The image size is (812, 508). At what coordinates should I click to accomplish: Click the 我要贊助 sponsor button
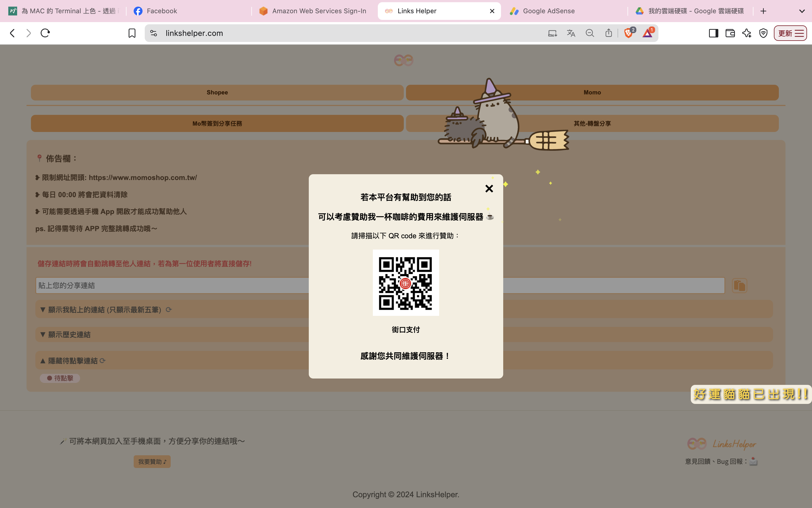[152, 462]
